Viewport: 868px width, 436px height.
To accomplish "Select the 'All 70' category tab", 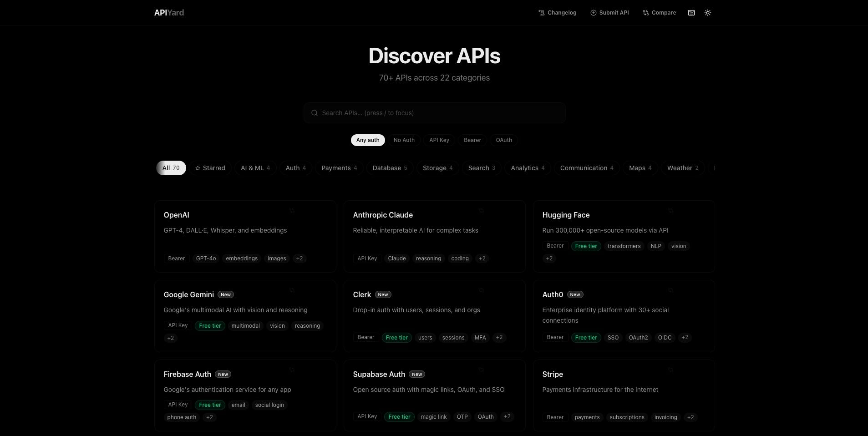I will (x=171, y=168).
